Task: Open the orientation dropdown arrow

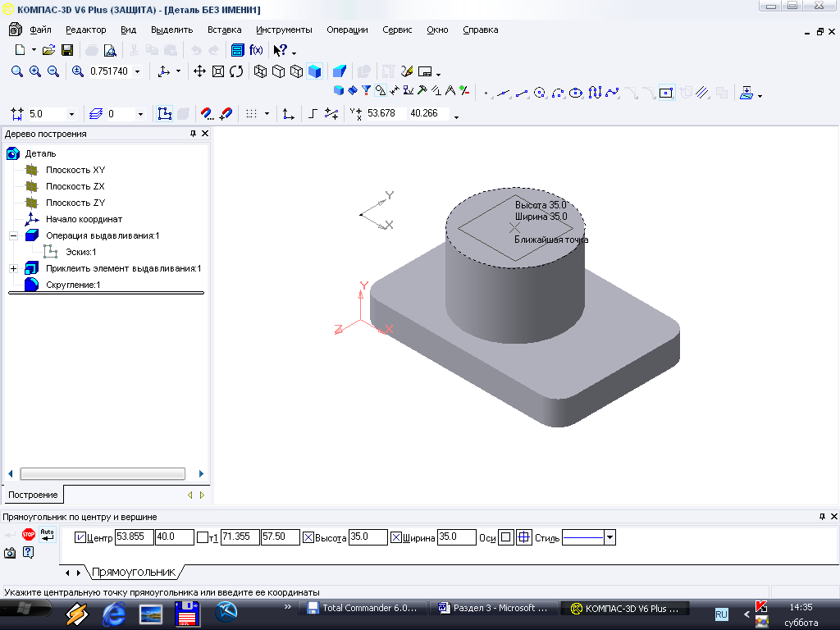Action: (x=178, y=71)
